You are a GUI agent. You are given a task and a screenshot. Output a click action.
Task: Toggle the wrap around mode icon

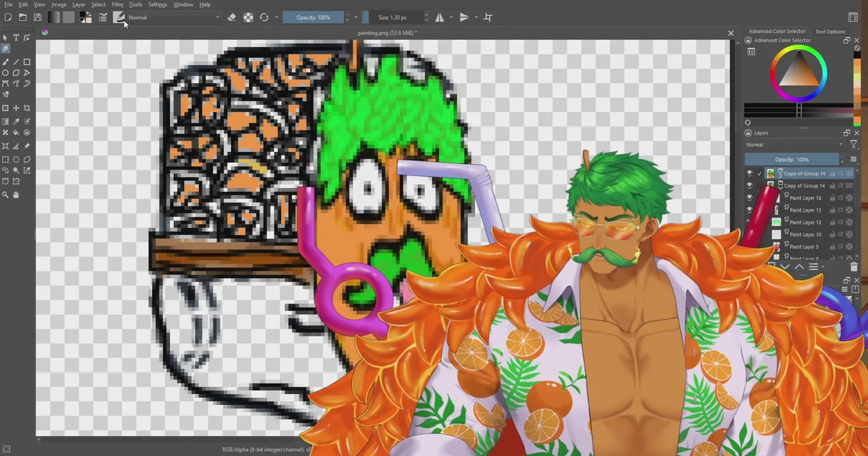(488, 18)
